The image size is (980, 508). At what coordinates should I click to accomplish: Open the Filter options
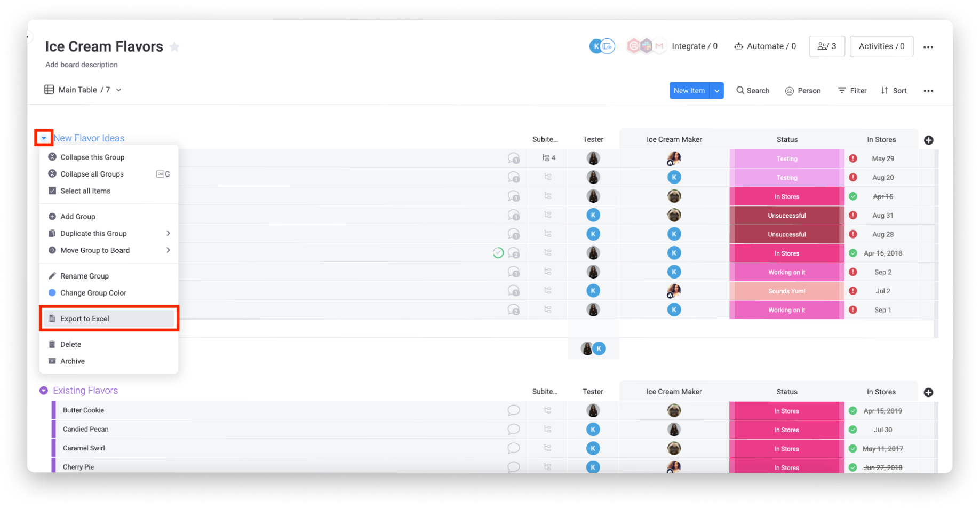(x=852, y=91)
